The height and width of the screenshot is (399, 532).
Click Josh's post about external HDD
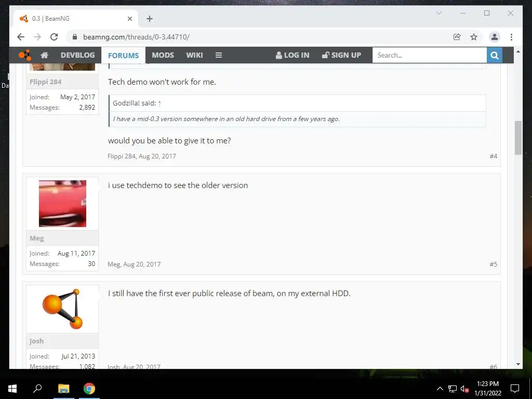[229, 293]
